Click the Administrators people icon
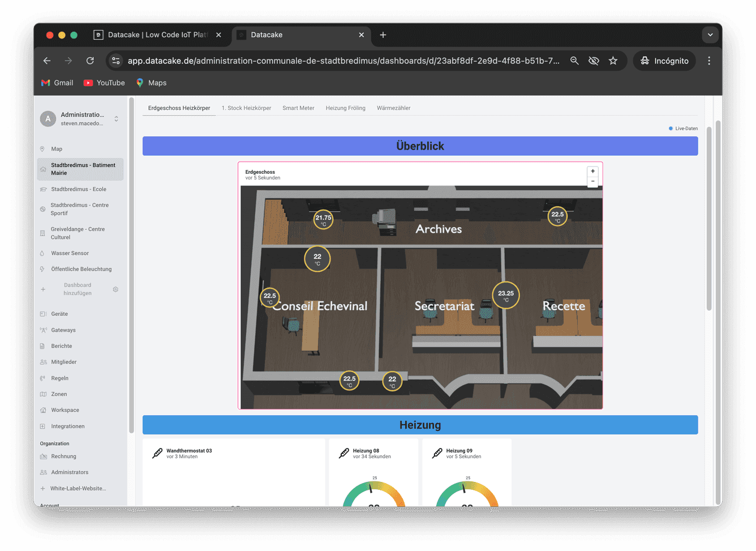 (43, 472)
